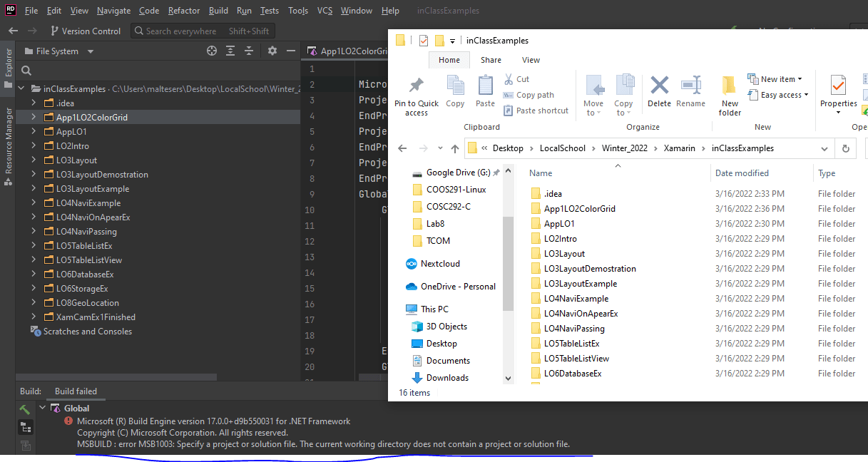This screenshot has height=462, width=868.
Task: Open the Refactor menu in Rider
Action: coord(184,11)
